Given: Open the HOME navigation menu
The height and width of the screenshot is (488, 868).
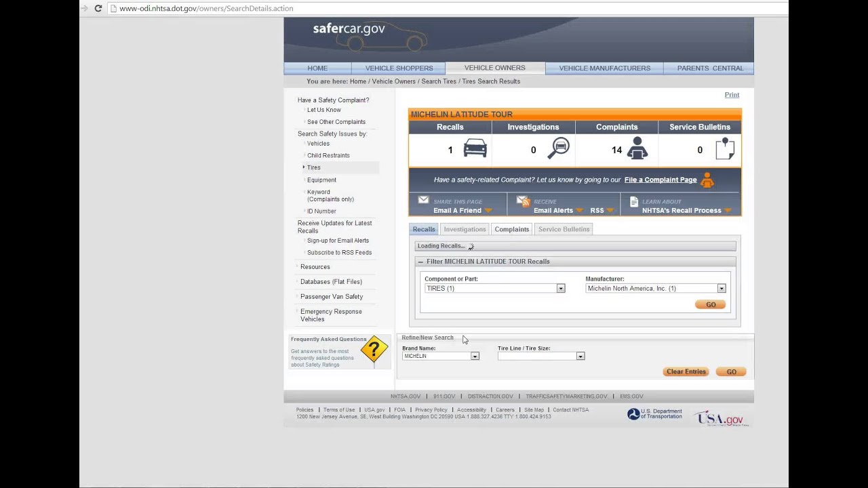Looking at the screenshot, I should tap(317, 68).
